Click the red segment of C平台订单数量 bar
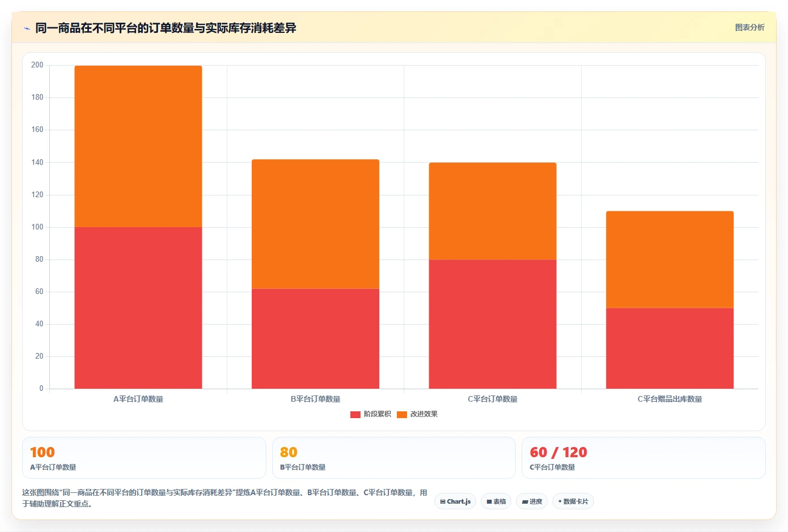The height and width of the screenshot is (532, 788). coord(493,324)
